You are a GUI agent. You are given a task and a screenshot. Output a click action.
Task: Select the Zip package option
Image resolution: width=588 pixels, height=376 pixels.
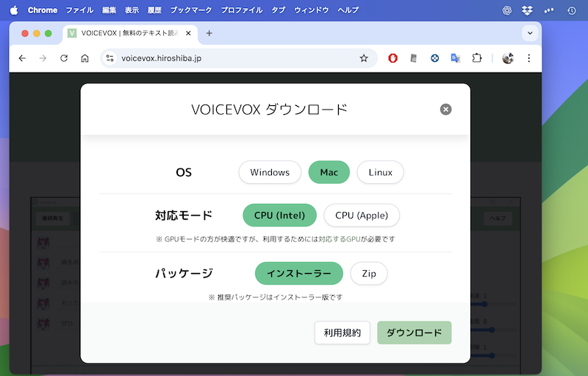tap(369, 273)
